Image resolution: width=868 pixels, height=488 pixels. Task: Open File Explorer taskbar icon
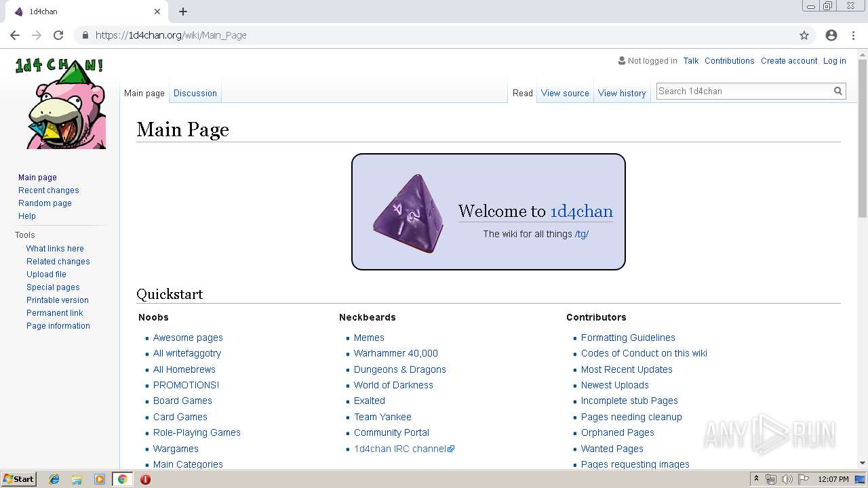[77, 479]
